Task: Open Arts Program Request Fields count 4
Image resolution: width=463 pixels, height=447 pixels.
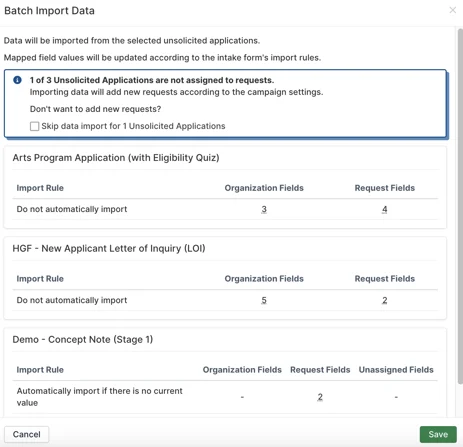Action: [x=385, y=209]
